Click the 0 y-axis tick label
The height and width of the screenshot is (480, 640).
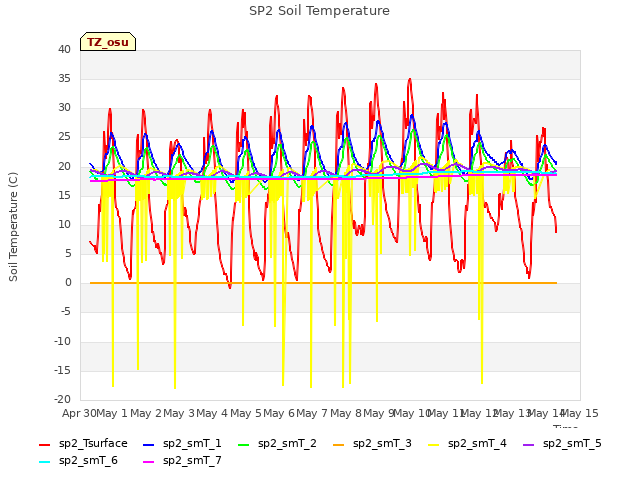(x=68, y=282)
